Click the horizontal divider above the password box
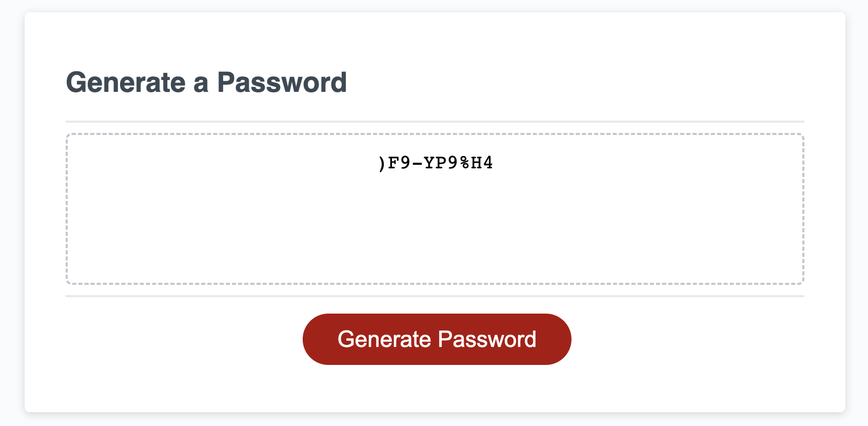 pos(435,119)
